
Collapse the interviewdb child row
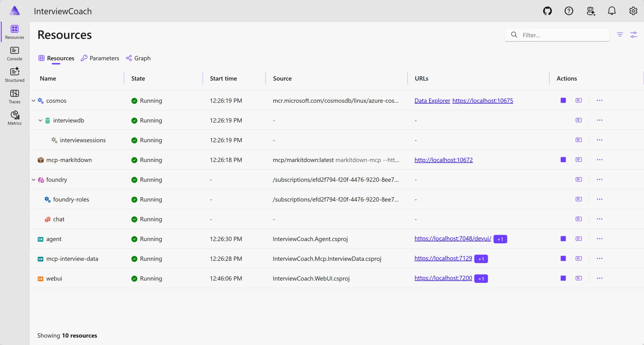click(x=40, y=120)
